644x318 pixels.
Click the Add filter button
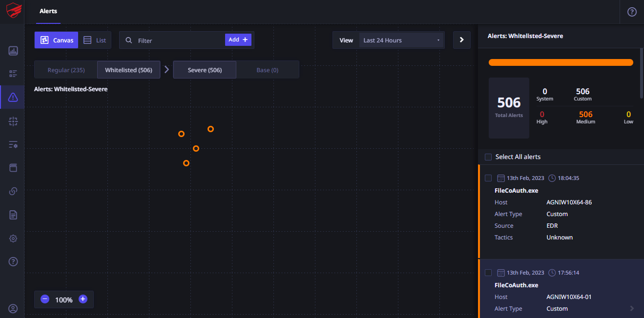click(238, 40)
